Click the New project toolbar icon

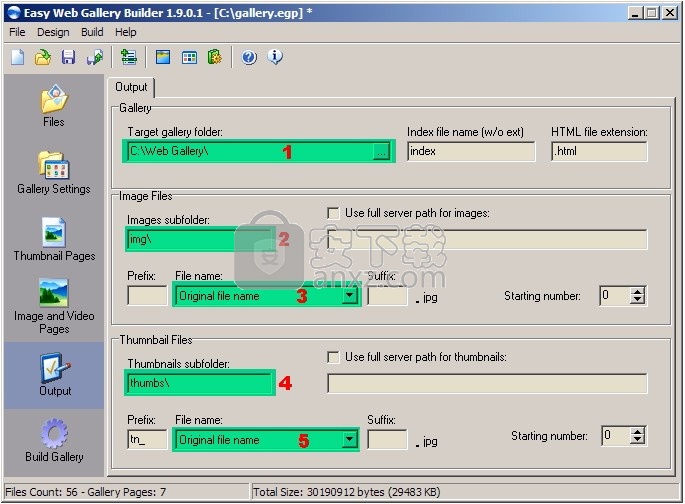pyautogui.click(x=17, y=57)
